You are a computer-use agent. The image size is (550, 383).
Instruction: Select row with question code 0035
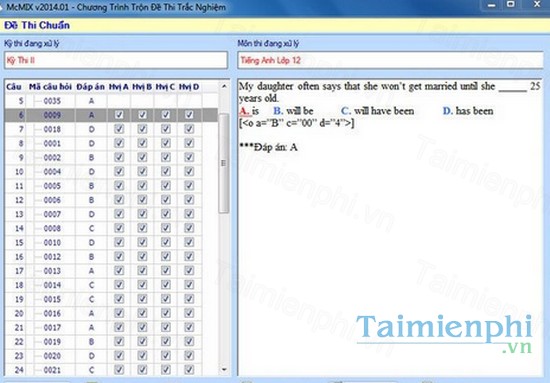pyautogui.click(x=112, y=101)
